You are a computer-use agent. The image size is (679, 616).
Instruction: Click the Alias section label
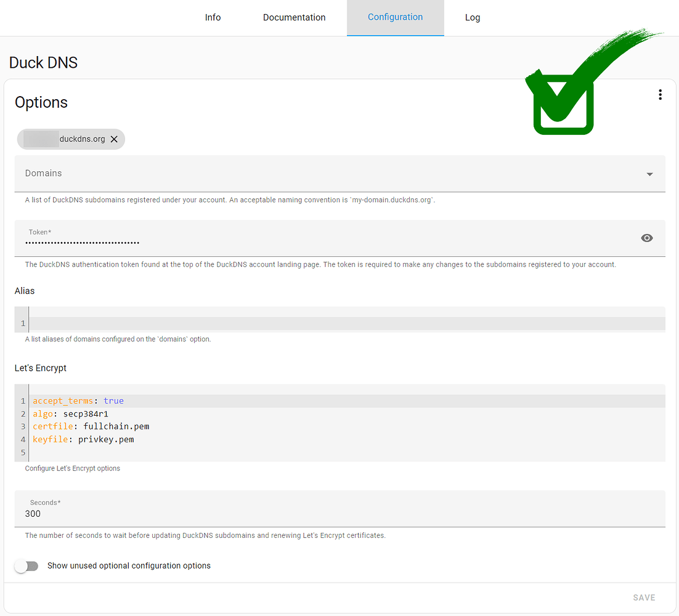(24, 291)
